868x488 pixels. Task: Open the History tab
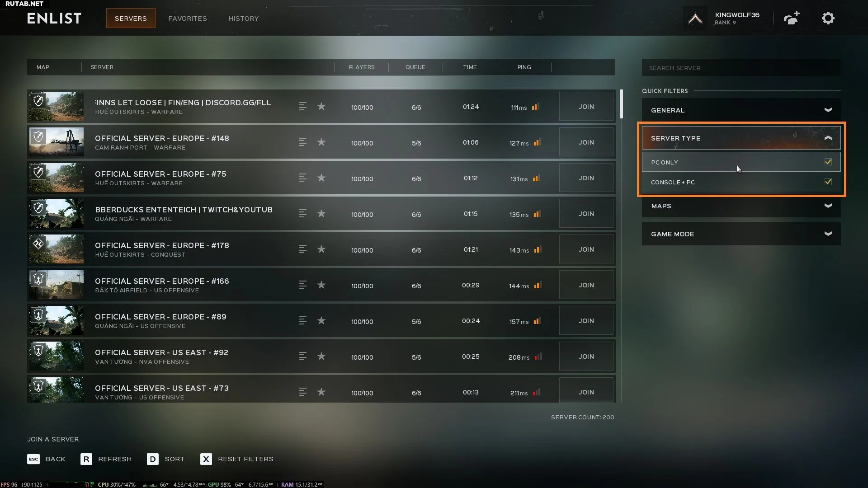[x=243, y=19]
